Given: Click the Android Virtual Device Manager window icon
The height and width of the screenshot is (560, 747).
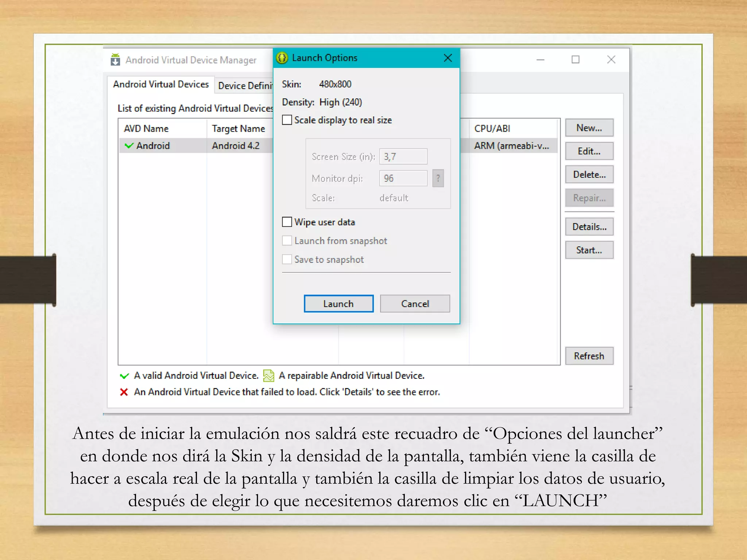Looking at the screenshot, I should click(115, 59).
